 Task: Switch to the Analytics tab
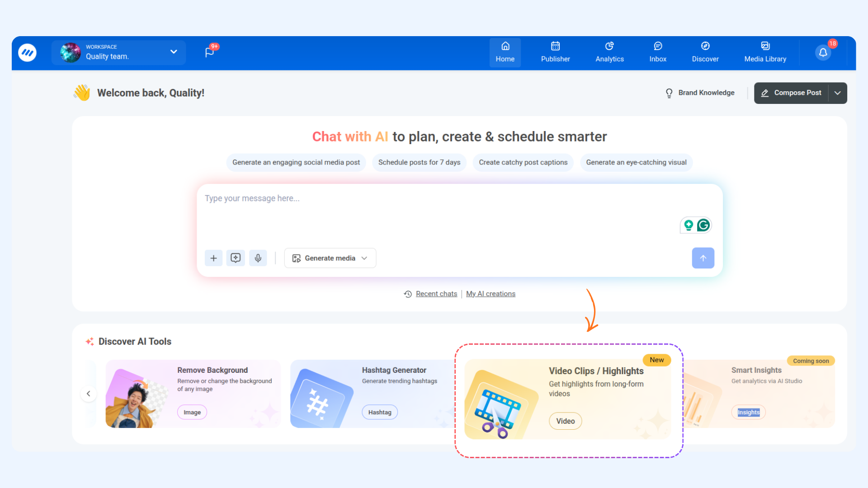(609, 52)
